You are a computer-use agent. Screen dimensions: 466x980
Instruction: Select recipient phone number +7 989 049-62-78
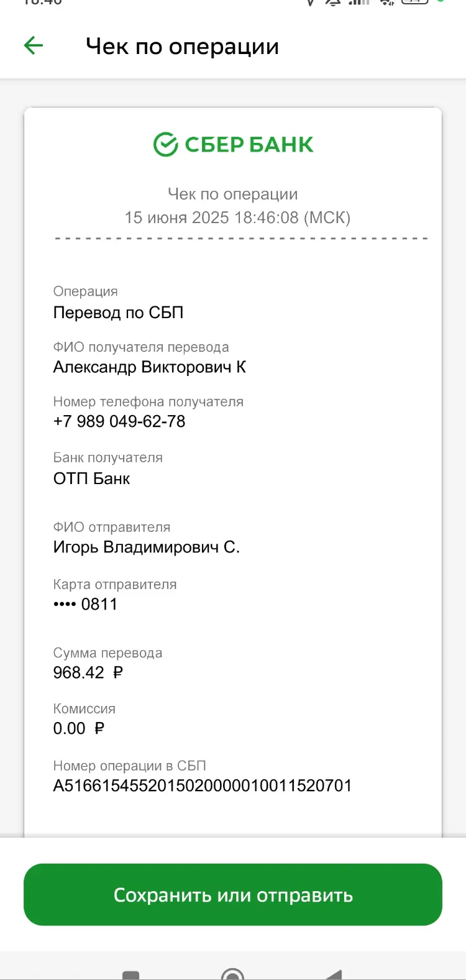point(119,421)
